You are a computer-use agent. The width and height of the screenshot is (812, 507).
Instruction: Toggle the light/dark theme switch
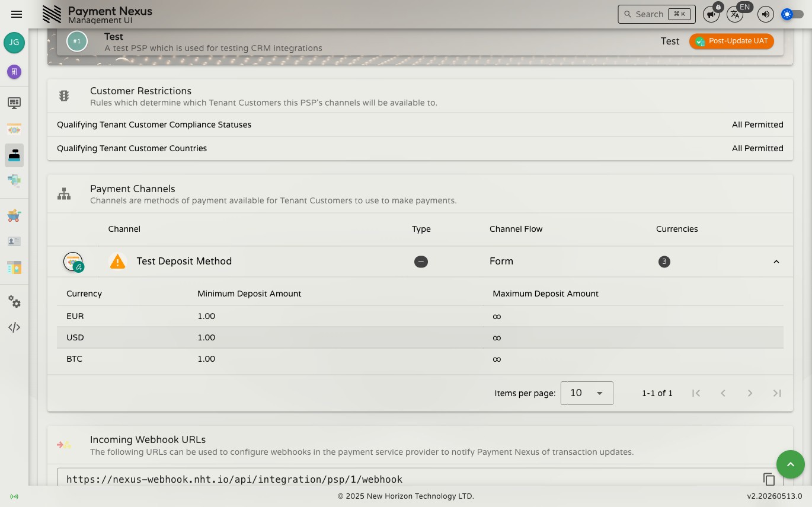coord(792,14)
